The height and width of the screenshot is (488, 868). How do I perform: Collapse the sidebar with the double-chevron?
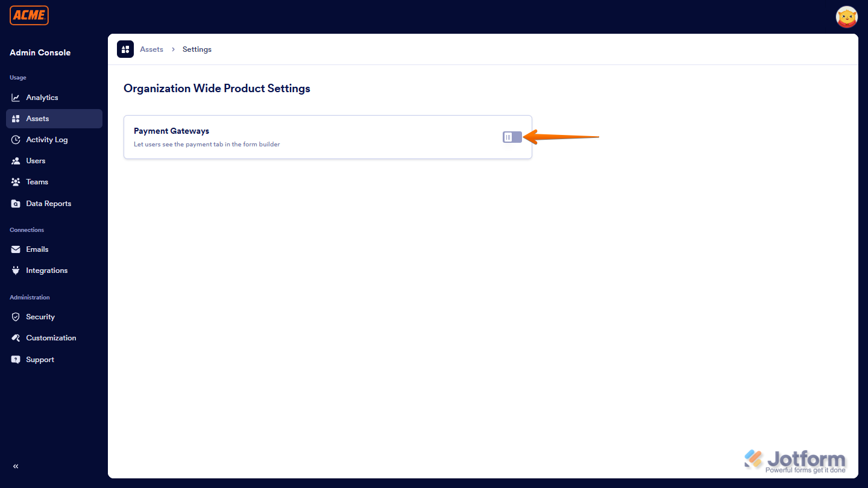click(x=15, y=466)
